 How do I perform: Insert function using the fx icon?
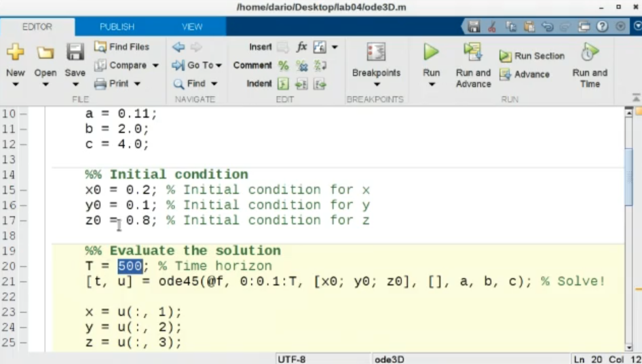click(301, 47)
